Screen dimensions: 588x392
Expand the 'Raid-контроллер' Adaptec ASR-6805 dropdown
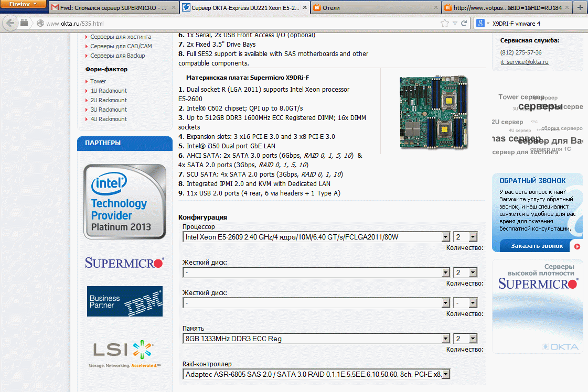tap(316, 374)
